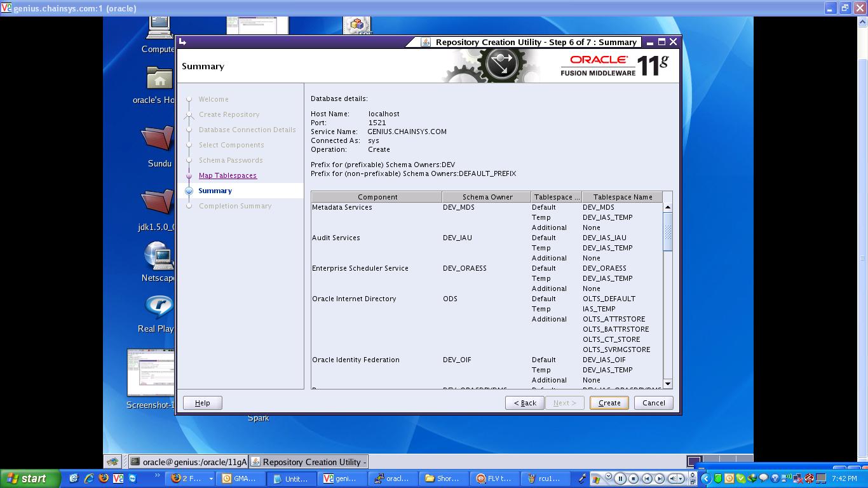The width and height of the screenshot is (868, 488).
Task: Open the wireless network tray icon
Action: pos(787,478)
